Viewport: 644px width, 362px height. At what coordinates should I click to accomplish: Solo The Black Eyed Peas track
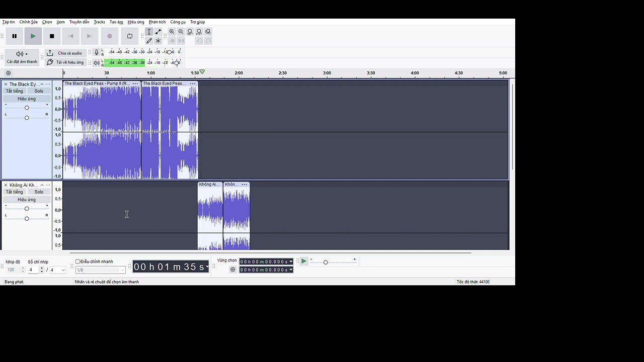pyautogui.click(x=39, y=92)
